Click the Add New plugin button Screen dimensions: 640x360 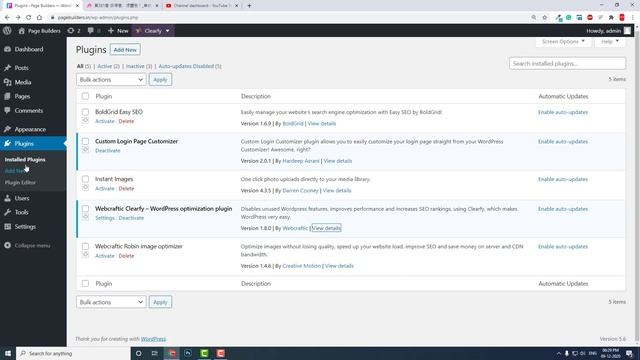[125, 50]
